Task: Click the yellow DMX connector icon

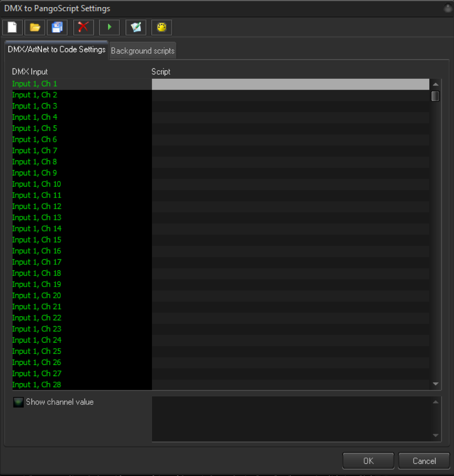Action: pos(162,27)
